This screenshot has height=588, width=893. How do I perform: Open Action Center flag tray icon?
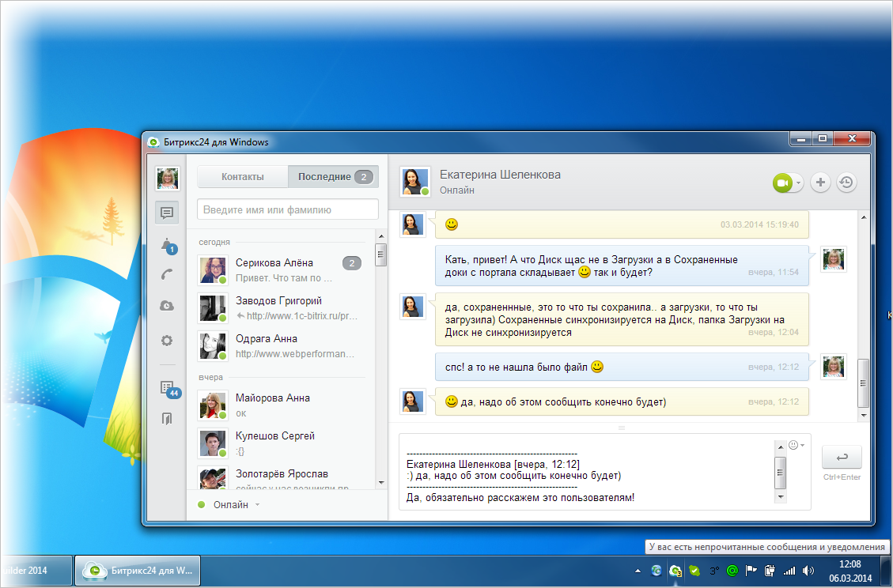(751, 571)
